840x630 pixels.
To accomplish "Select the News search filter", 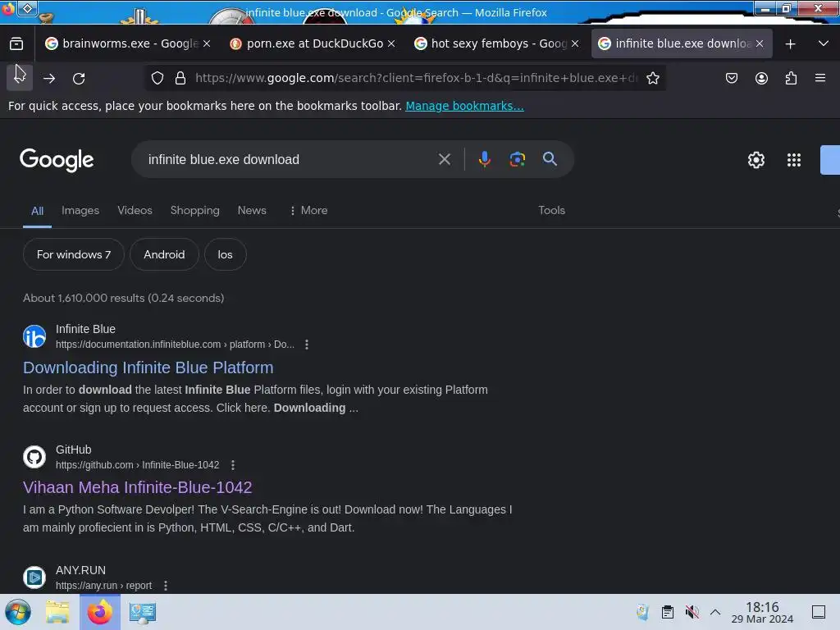I will (252, 211).
